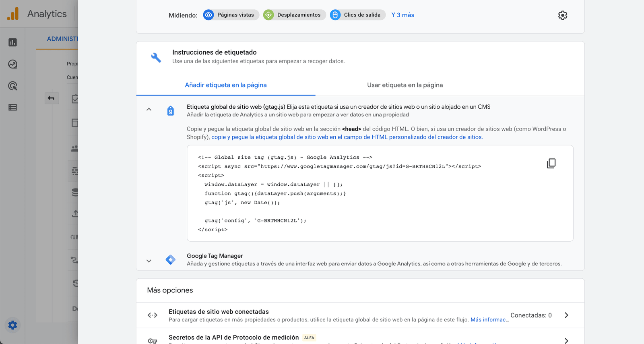Open Advertising icon in left sidebar
Screen dimensions: 644x344
pyautogui.click(x=12, y=86)
